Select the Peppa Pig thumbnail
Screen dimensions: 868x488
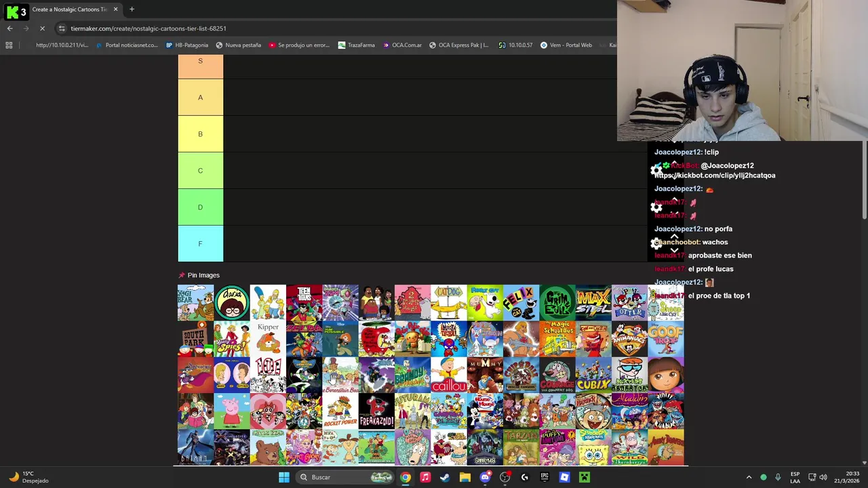[232, 411]
